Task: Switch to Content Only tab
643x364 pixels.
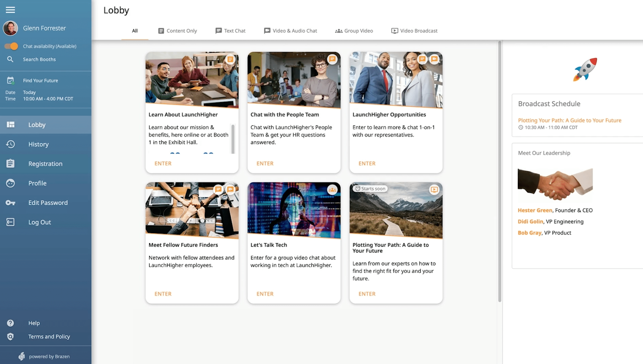Action: click(177, 31)
